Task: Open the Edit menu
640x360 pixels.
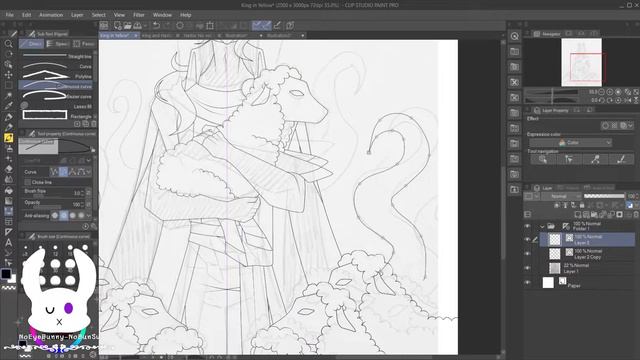Action: [27, 15]
